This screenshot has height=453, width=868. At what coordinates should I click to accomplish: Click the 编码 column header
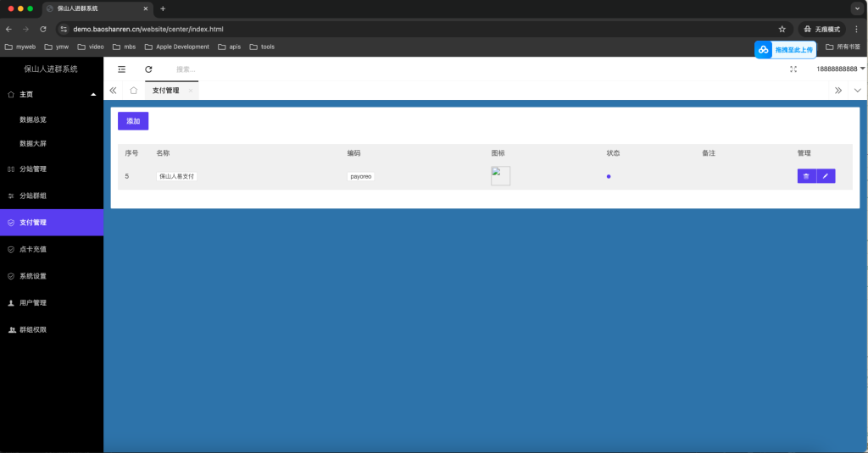point(353,153)
